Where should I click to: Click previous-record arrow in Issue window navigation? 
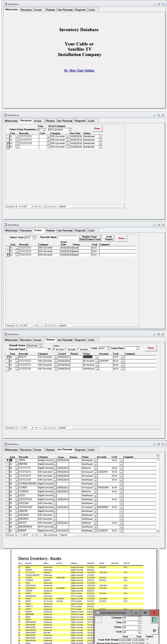(20, 325)
